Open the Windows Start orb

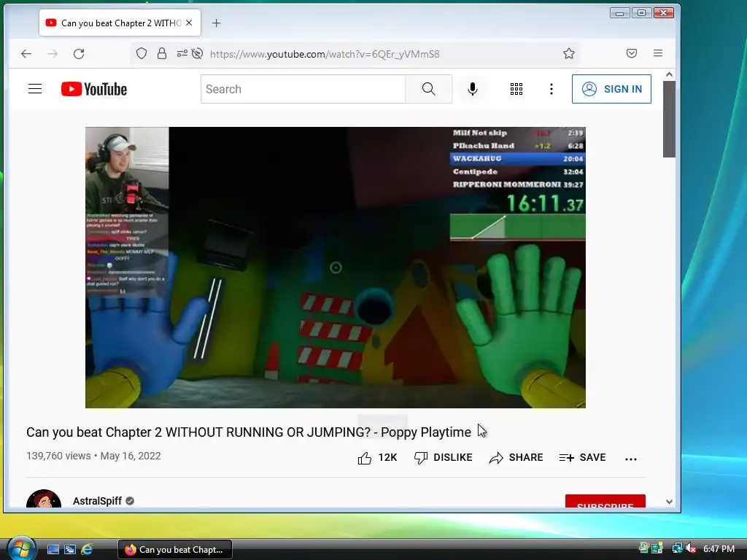pos(21,549)
